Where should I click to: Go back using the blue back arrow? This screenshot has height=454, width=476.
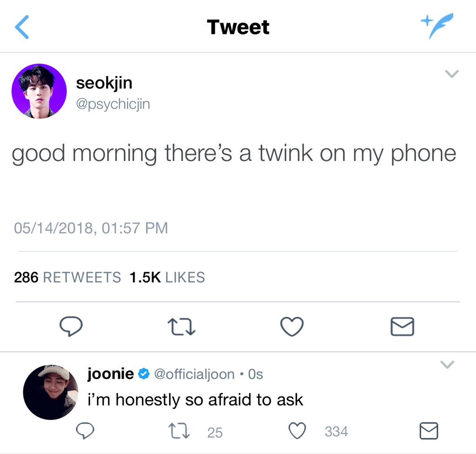point(22,27)
